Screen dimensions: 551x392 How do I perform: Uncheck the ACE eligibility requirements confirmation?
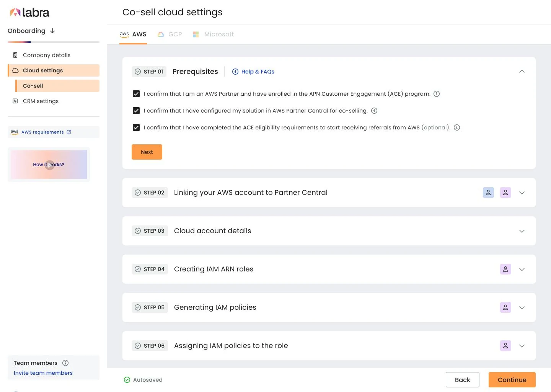136,127
